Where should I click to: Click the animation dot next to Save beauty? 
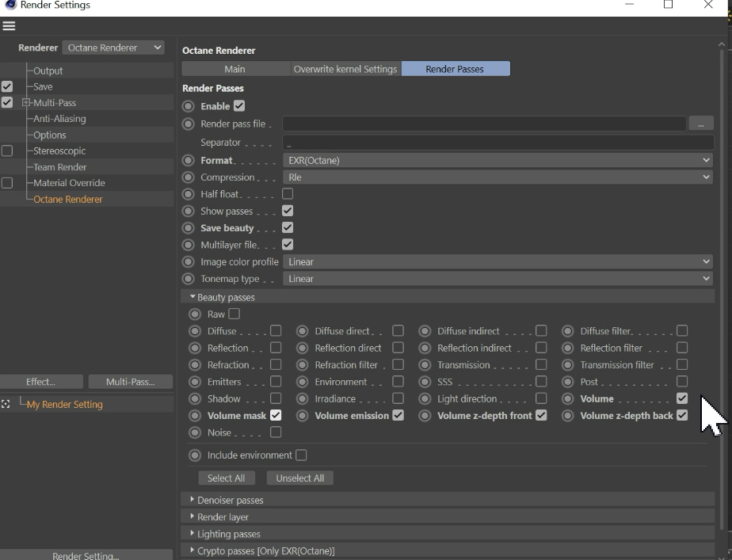[188, 228]
